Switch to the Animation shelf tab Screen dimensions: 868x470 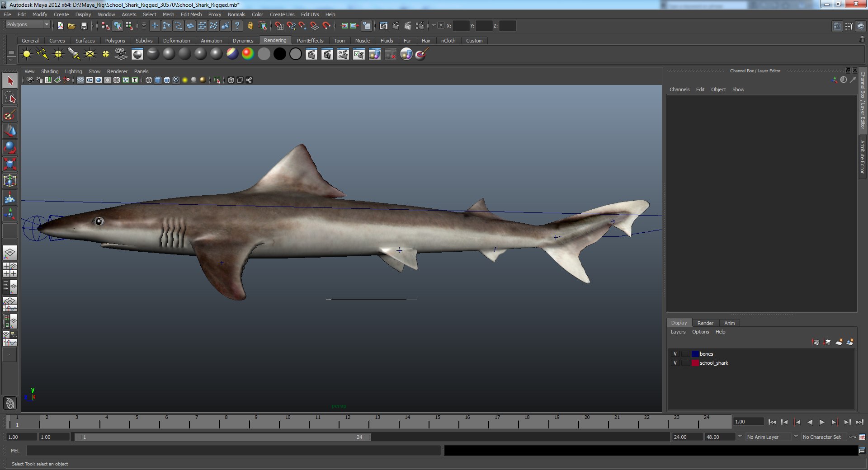pos(211,41)
